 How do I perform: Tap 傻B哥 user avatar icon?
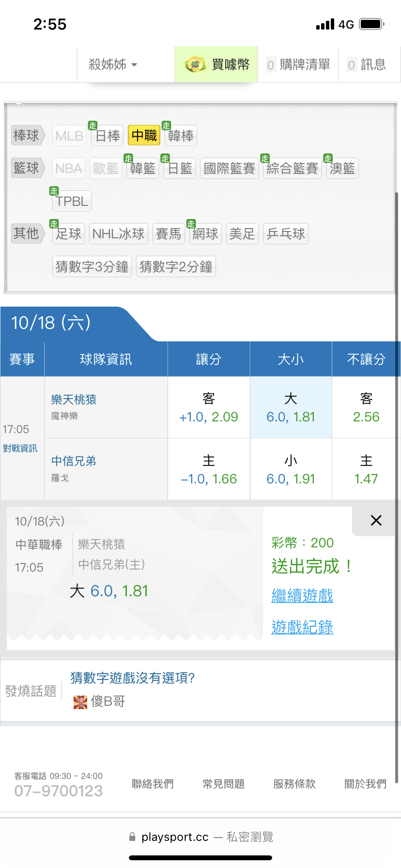80,702
